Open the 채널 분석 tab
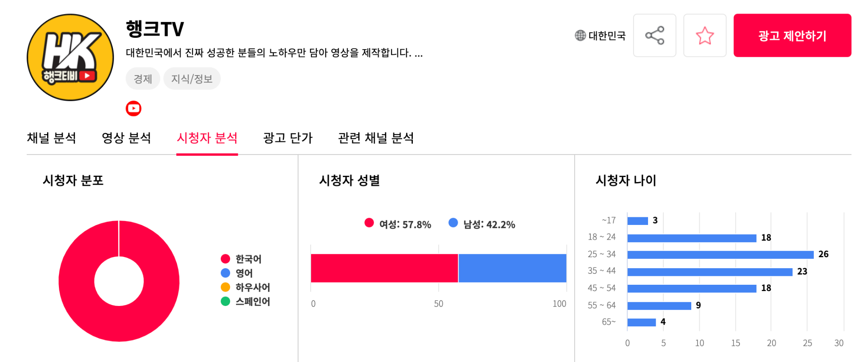This screenshot has height=362, width=868. (51, 138)
